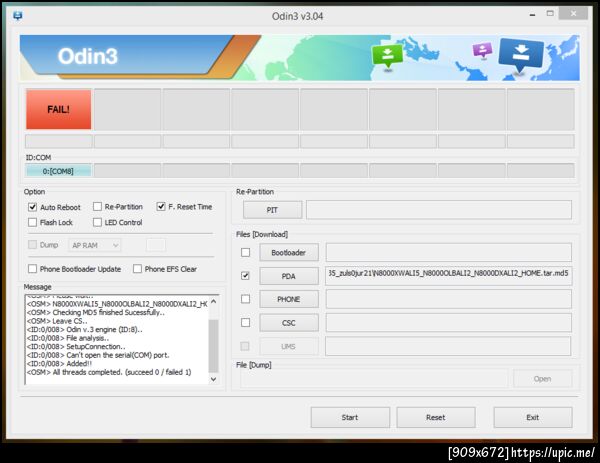The height and width of the screenshot is (463, 600).
Task: Open the AP RAM dump dropdown
Action: point(95,245)
